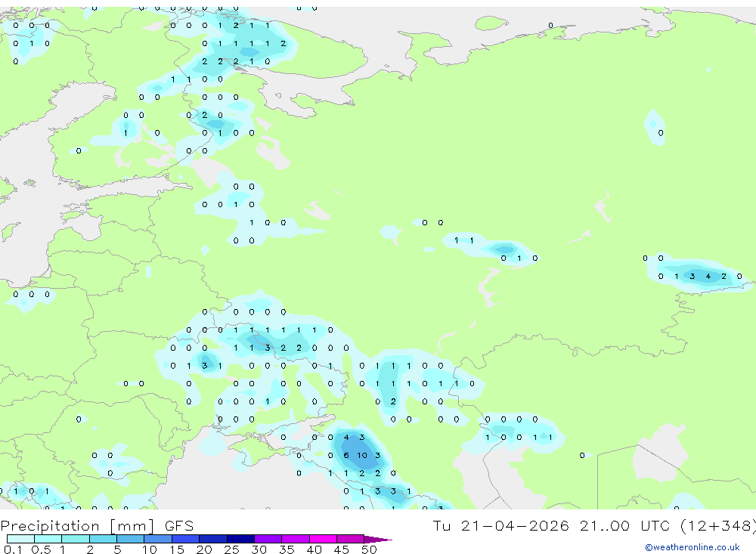Image resolution: width=756 pixels, height=554 pixels.
Task: Click the '0.5' legend scale label
Action: click(x=41, y=549)
